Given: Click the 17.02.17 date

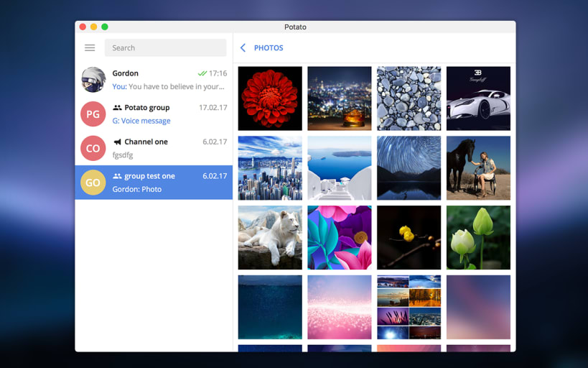Looking at the screenshot, I should point(213,107).
